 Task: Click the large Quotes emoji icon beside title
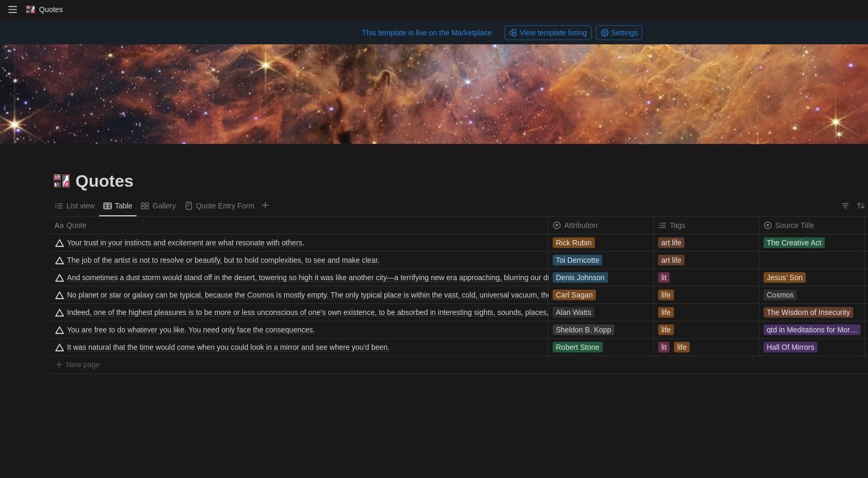(x=62, y=181)
